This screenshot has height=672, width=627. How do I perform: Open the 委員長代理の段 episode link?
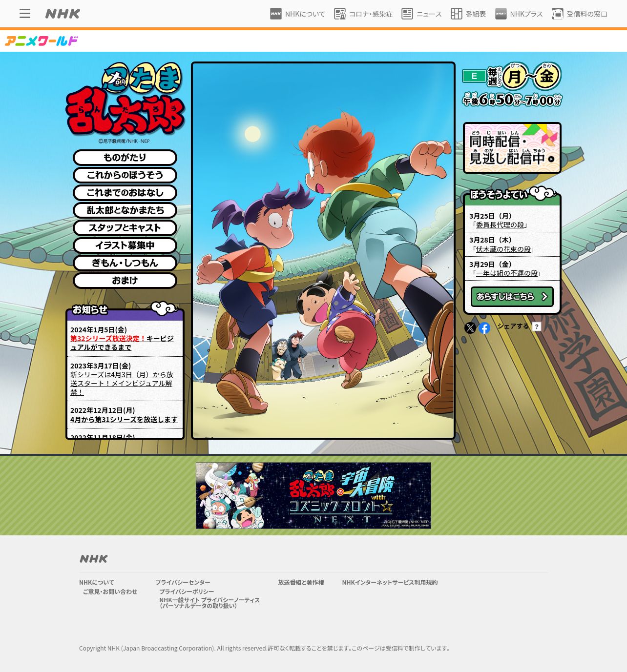500,225
